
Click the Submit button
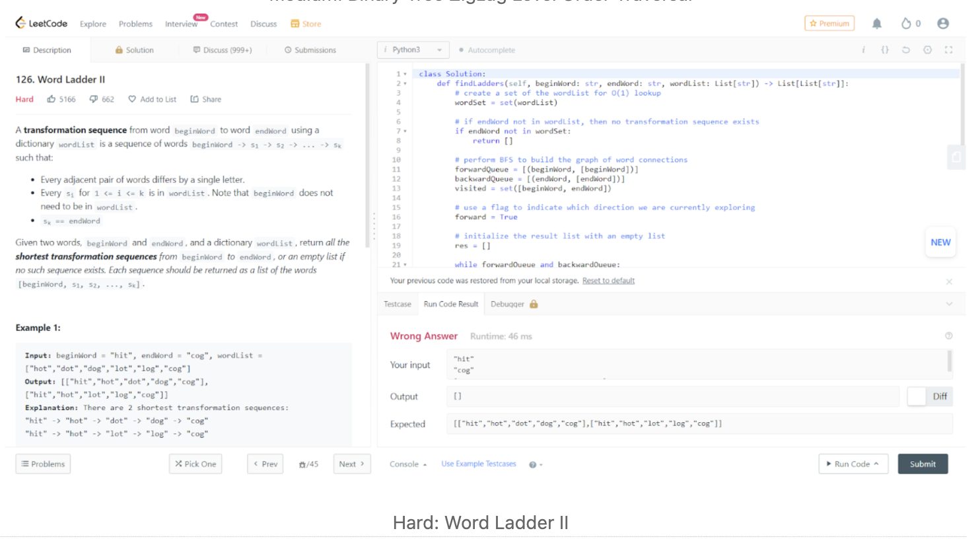(x=922, y=464)
